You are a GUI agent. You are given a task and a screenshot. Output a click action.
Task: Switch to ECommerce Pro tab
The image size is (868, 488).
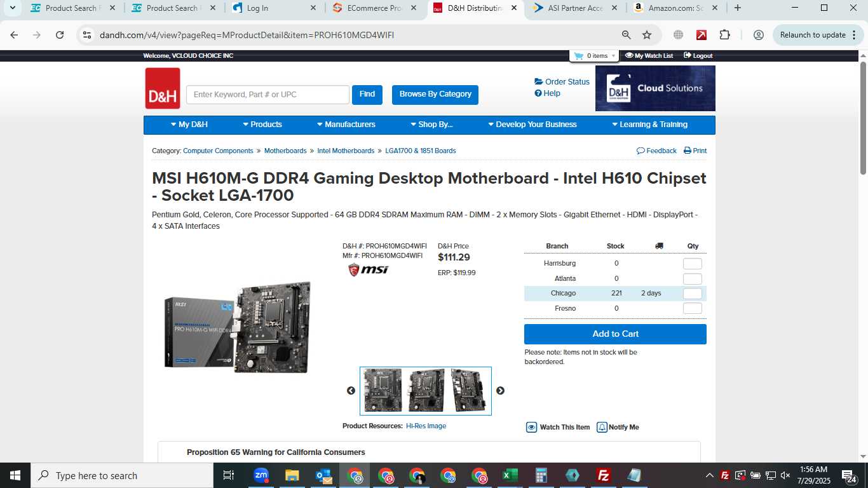pos(375,8)
